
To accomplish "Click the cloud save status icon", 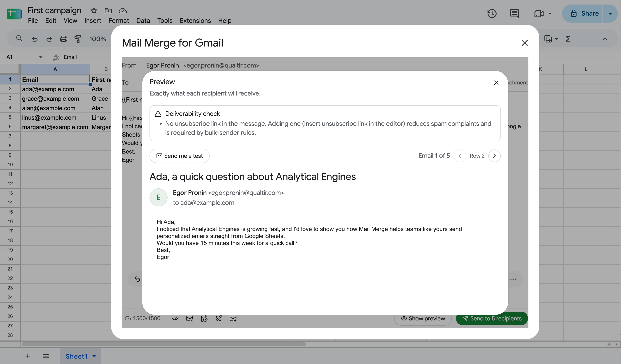I will [123, 11].
